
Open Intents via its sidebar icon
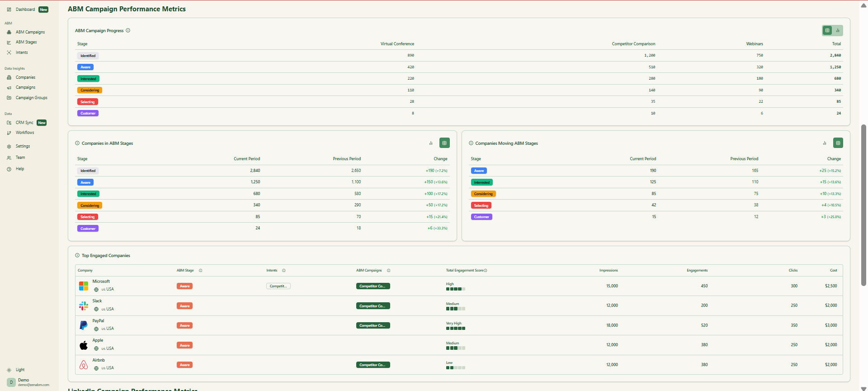[9, 52]
